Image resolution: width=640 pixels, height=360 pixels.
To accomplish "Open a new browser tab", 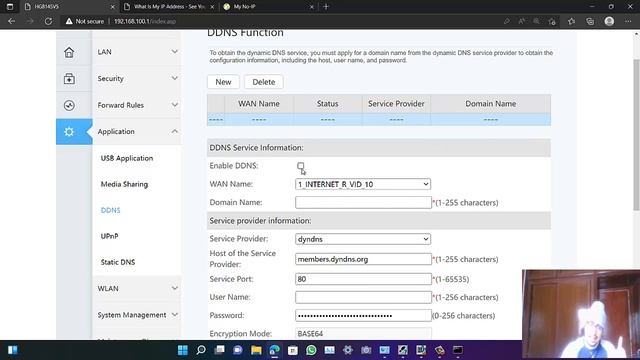I will point(326,7).
